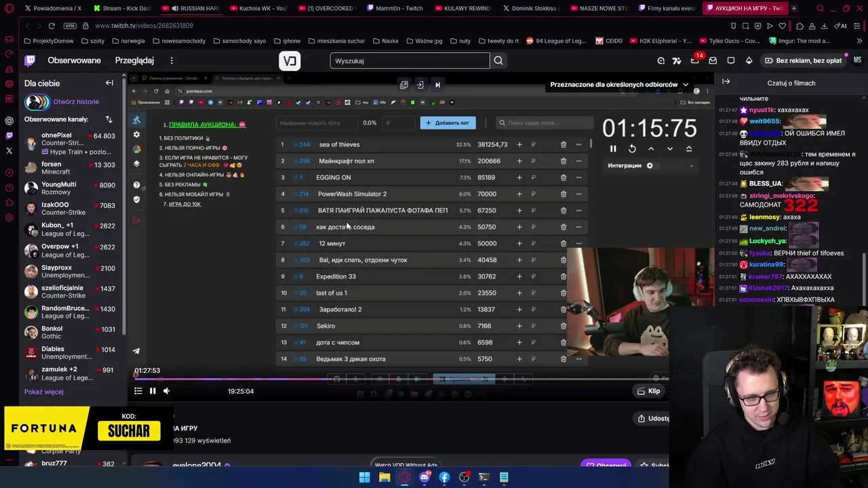Screen dimensions: 868x488
Task: Switch to the Stream - Kick Dashboard browser tab
Action: pyautogui.click(x=121, y=8)
